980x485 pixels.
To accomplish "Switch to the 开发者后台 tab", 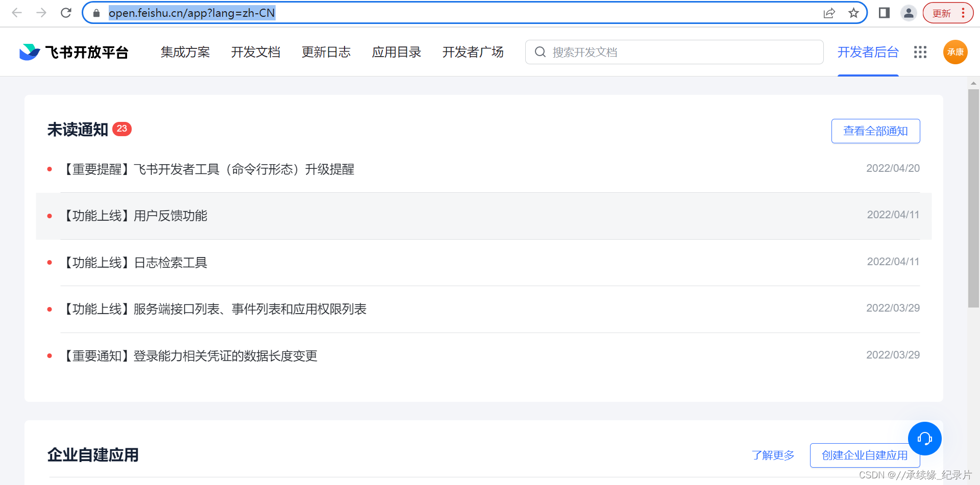I will (x=868, y=52).
